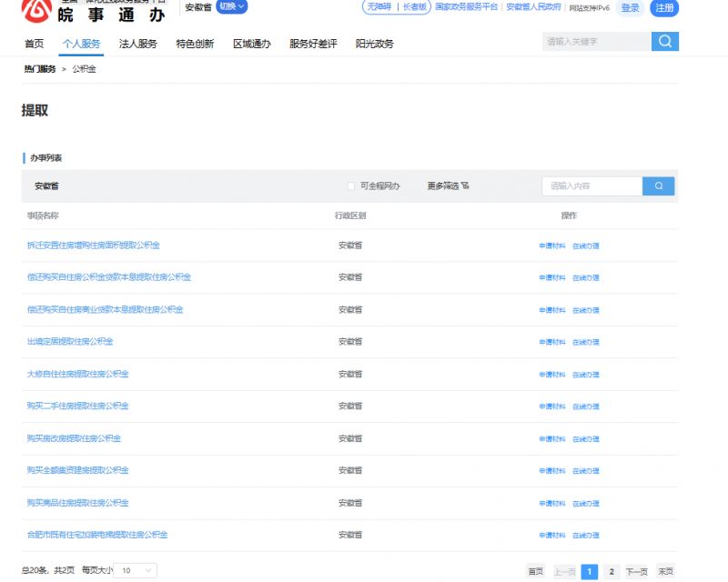Click the top header search magnifier button
The height and width of the screenshot is (582, 728).
665,41
